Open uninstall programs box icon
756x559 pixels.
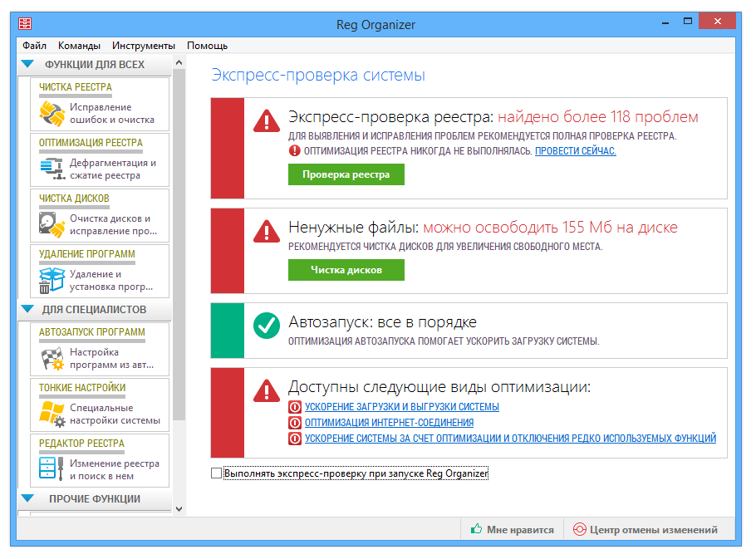[x=52, y=281]
